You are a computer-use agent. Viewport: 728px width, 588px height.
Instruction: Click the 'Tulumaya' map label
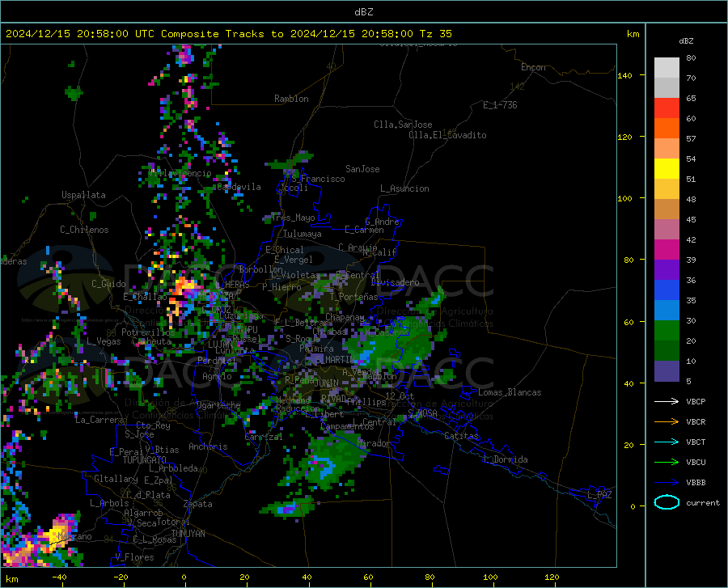[303, 234]
